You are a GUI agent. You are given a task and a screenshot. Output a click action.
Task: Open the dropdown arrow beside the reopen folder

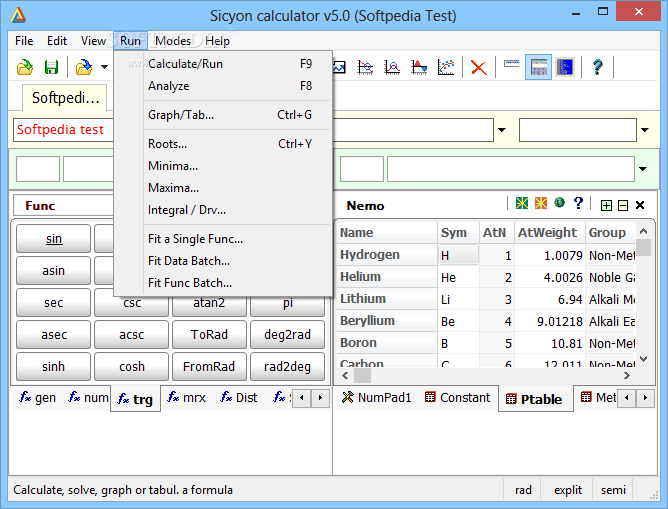click(104, 67)
